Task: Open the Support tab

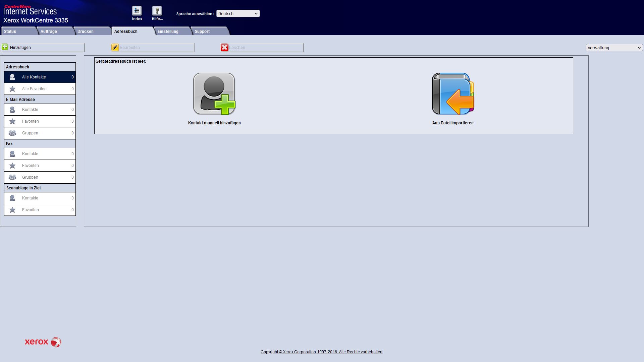Action: tap(202, 32)
